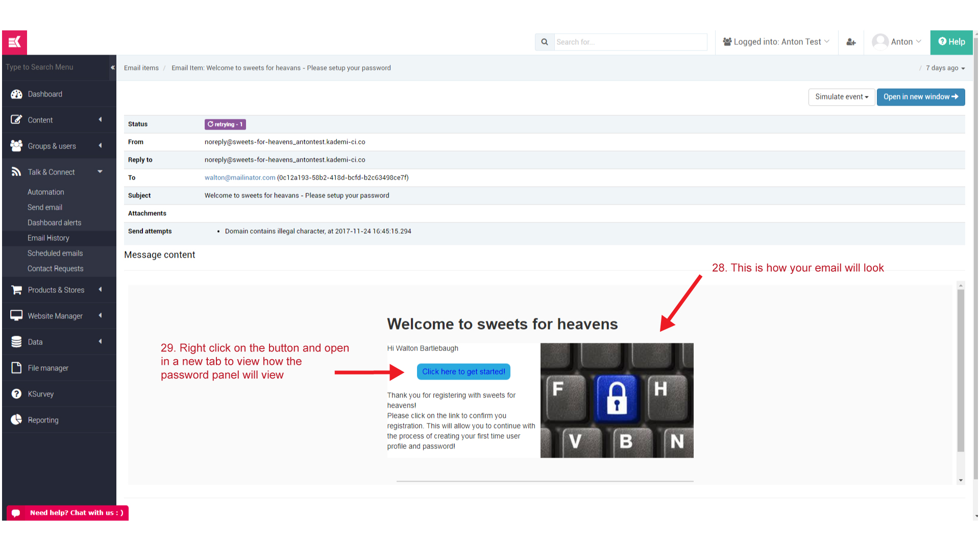Image resolution: width=980 pixels, height=551 pixels.
Task: Click the Products & Stores cart icon
Action: click(x=16, y=290)
